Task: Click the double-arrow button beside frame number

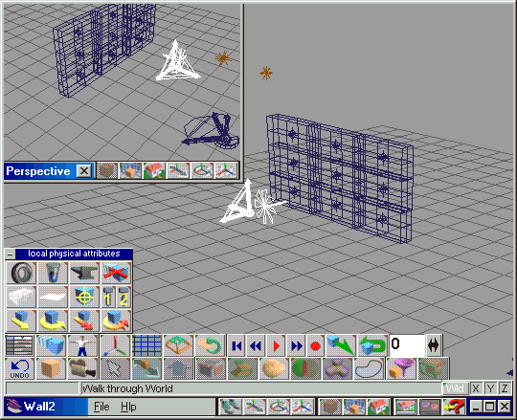Action: tap(434, 345)
